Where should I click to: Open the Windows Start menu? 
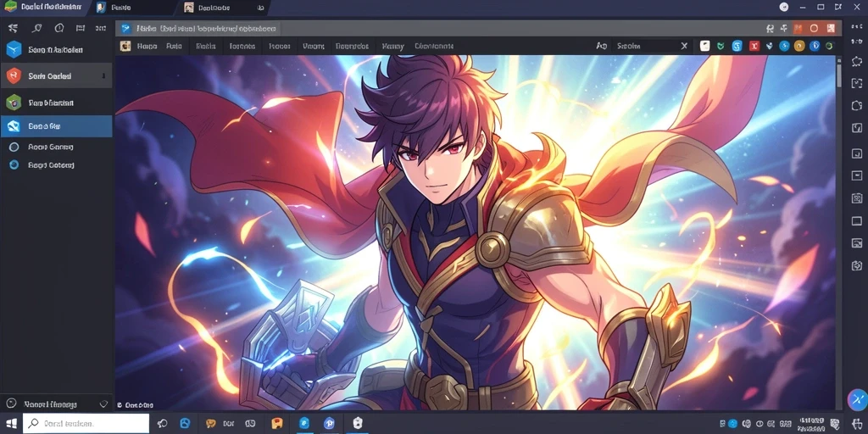tap(11, 424)
